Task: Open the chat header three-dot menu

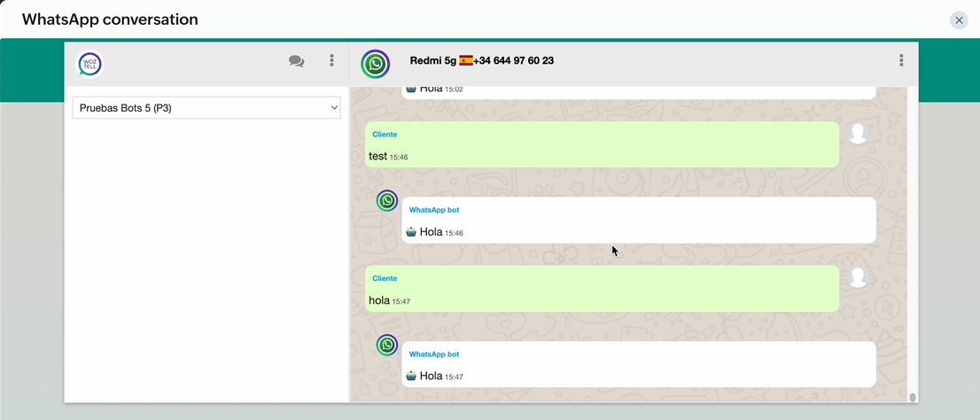Action: click(x=901, y=61)
